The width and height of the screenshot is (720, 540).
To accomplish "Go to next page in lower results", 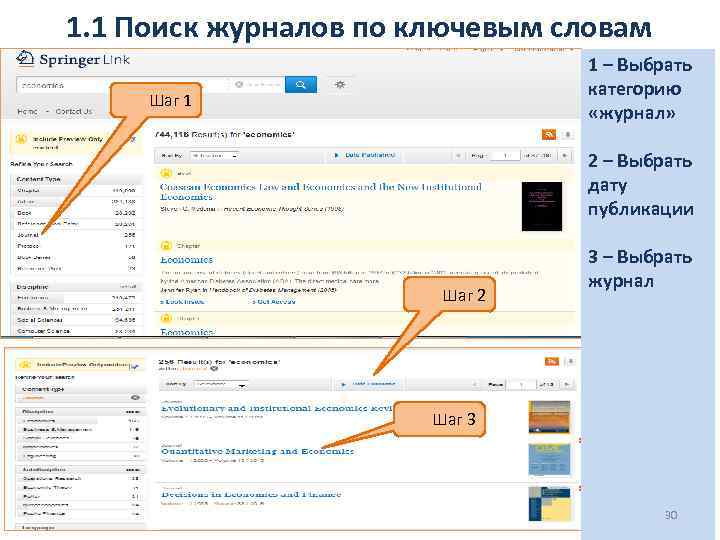I will pos(567,385).
